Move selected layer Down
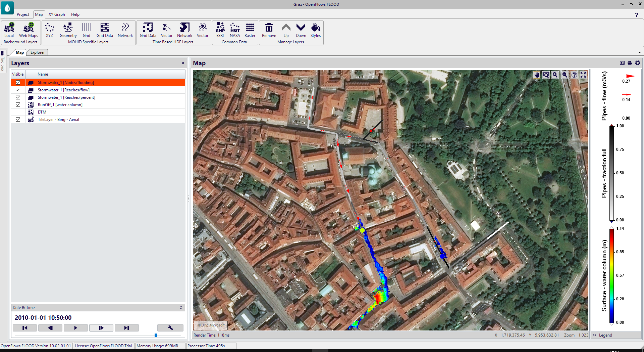The width and height of the screenshot is (644, 352). click(x=301, y=30)
